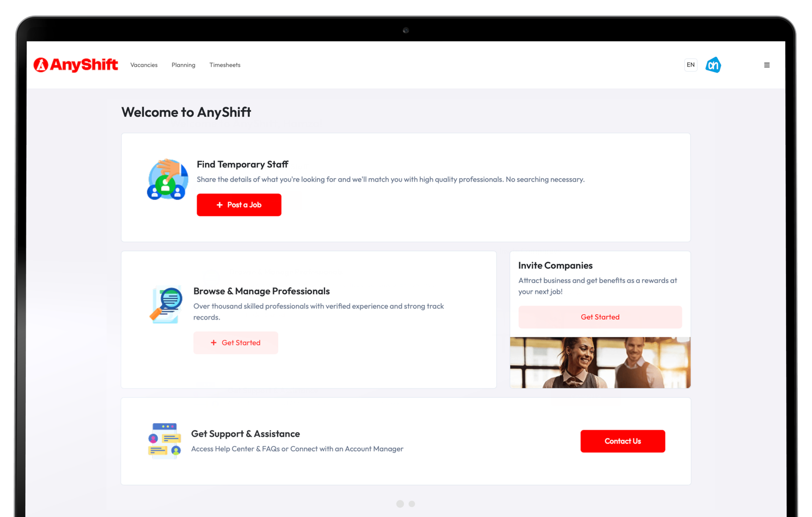The image size is (812, 517).
Task: Switch to the Vacancies section
Action: [x=144, y=64]
